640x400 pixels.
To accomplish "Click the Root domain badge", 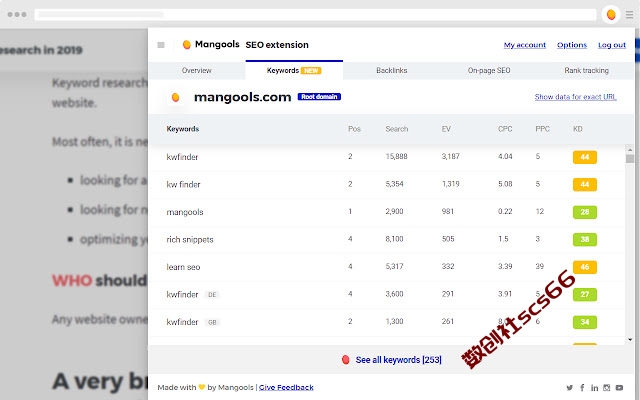I will (319, 97).
